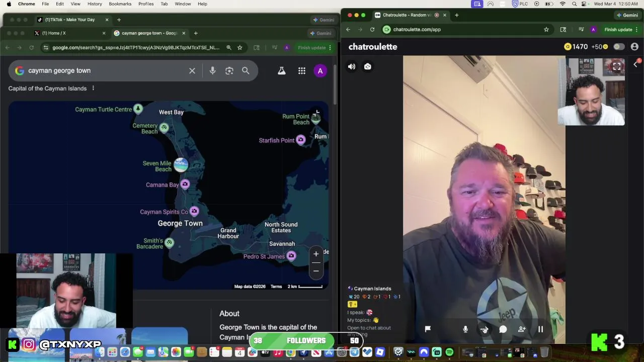Open new tab in Google window
This screenshot has width=644, height=362.
(x=196, y=33)
